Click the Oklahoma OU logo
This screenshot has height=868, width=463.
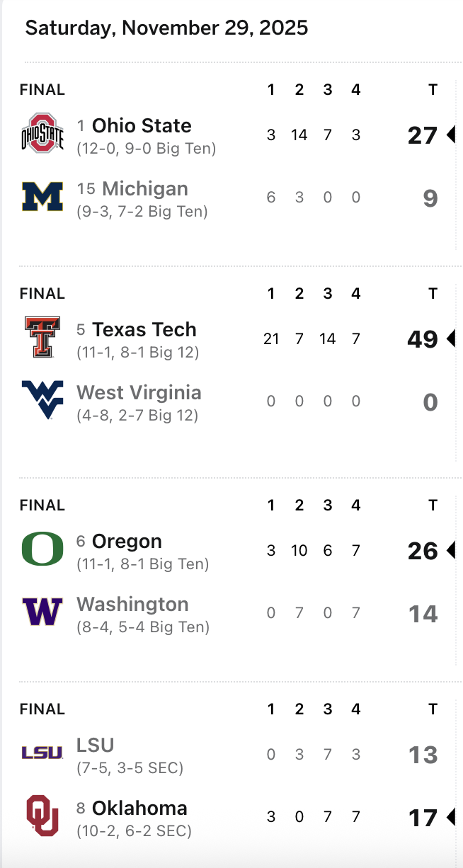coord(42,816)
